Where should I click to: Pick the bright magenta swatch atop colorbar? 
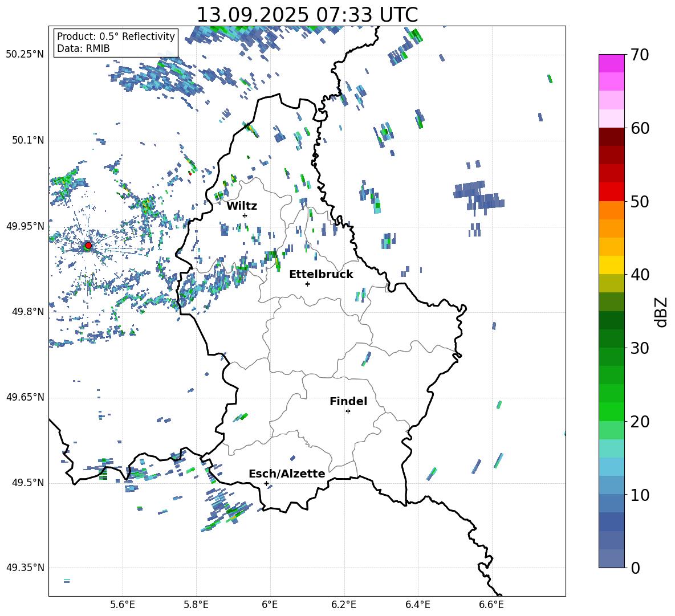click(x=611, y=63)
